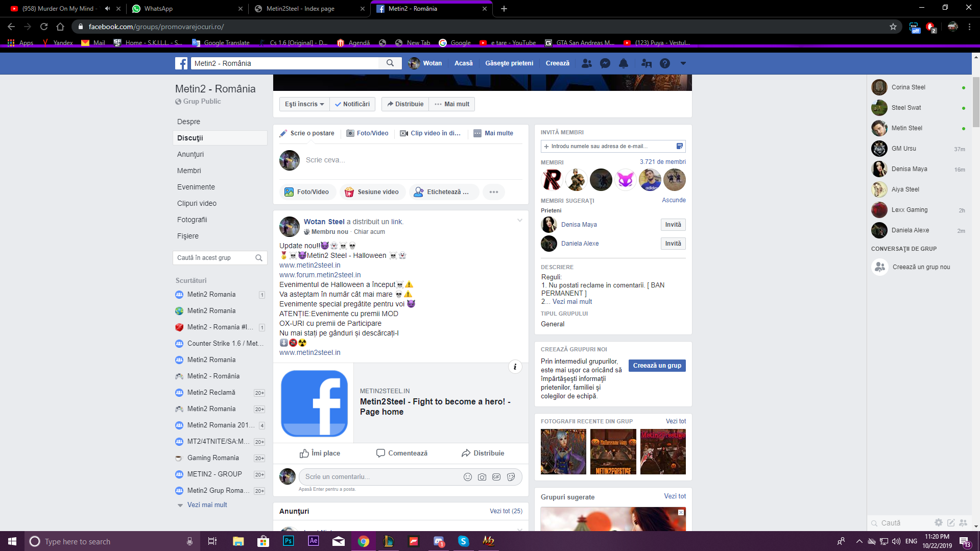Open Metin2 Reclamă shortcut

pyautogui.click(x=220, y=393)
